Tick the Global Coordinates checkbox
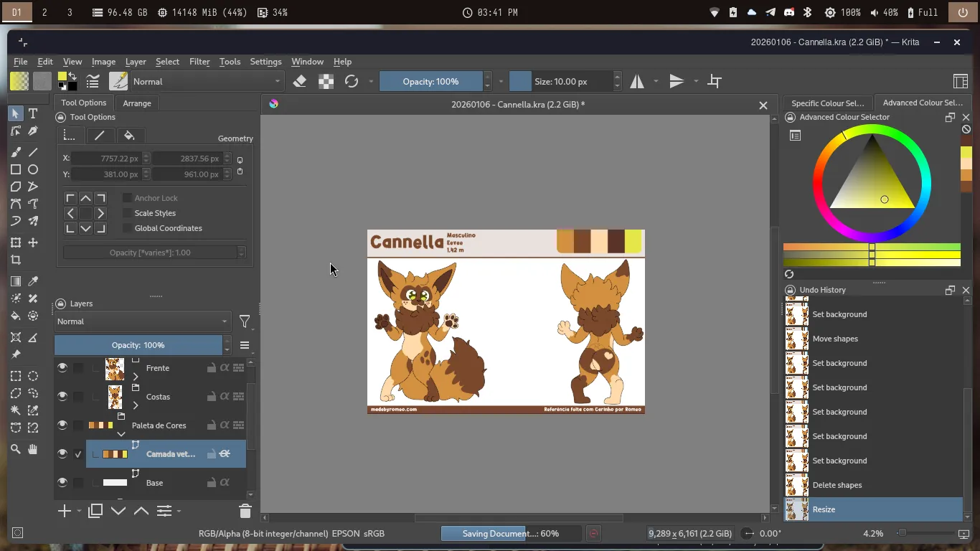Image resolution: width=980 pixels, height=551 pixels. point(127,228)
